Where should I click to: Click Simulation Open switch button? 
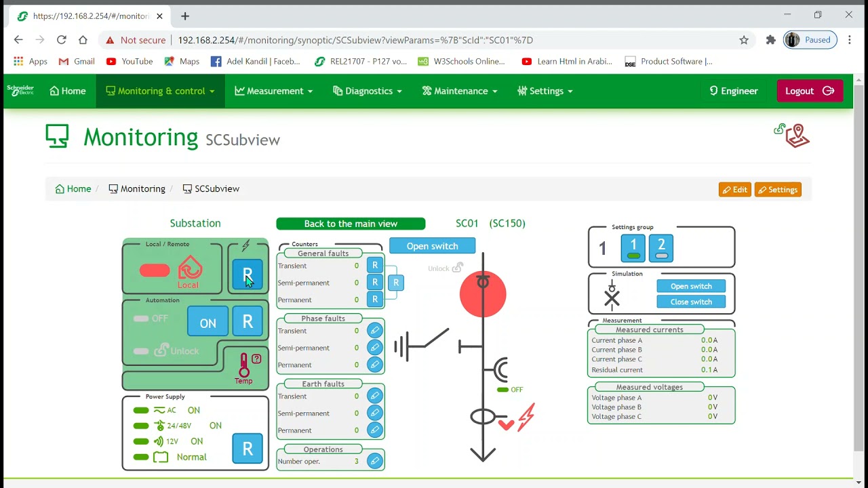pyautogui.click(x=691, y=286)
